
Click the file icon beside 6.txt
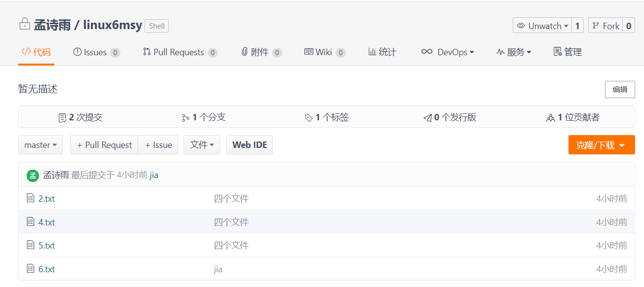tap(31, 269)
